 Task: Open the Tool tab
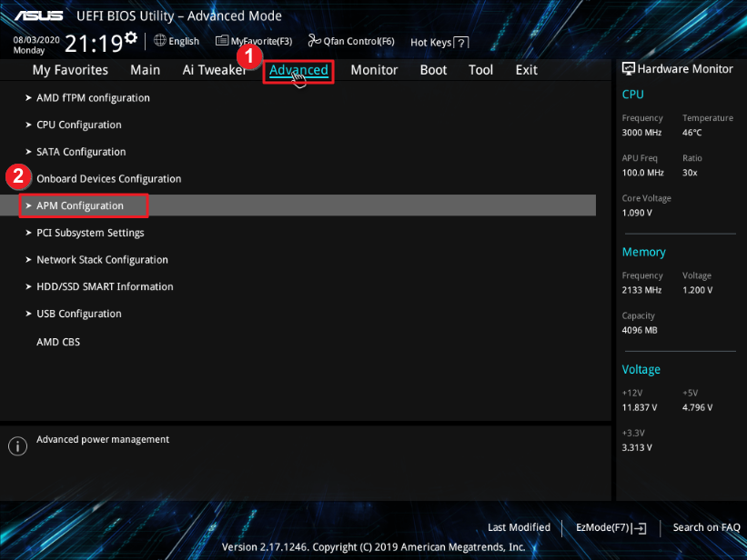point(480,70)
